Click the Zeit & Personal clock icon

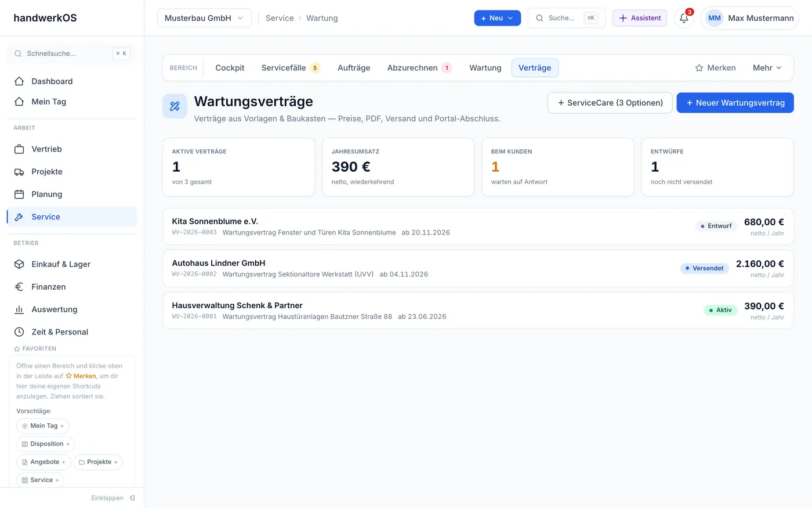19,332
